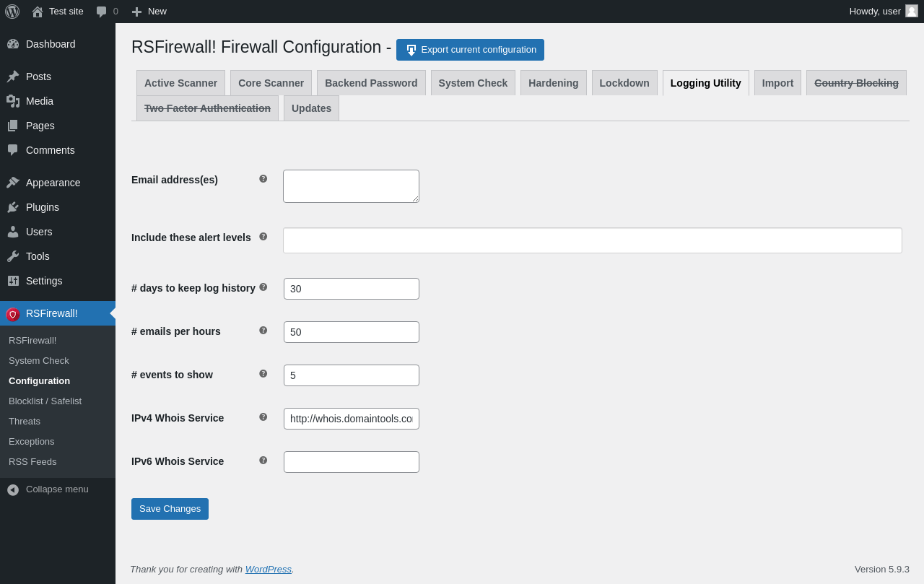Open the WordPress footer link

pos(269,569)
